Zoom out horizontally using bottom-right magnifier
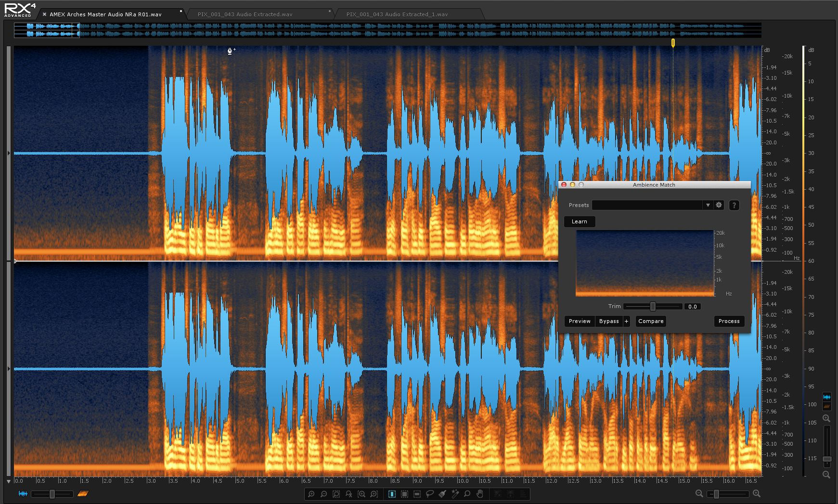The height and width of the screenshot is (504, 838). coord(699,493)
